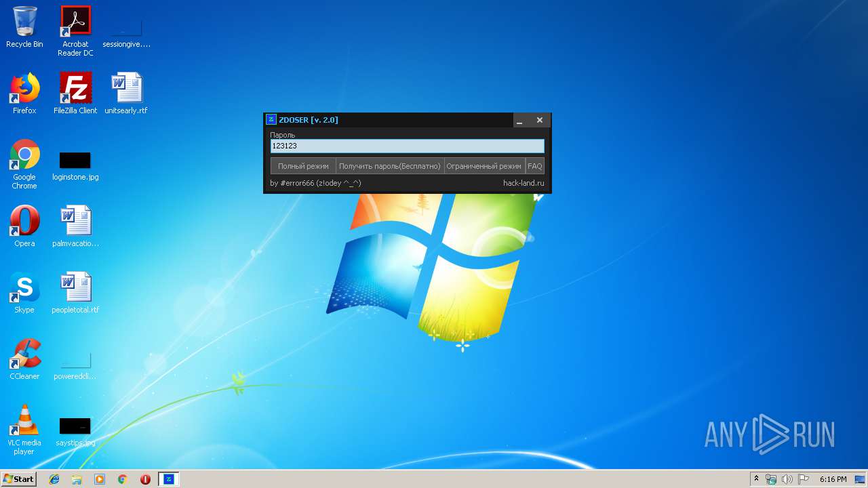Open the Recycle Bin desktop icon

click(x=24, y=27)
